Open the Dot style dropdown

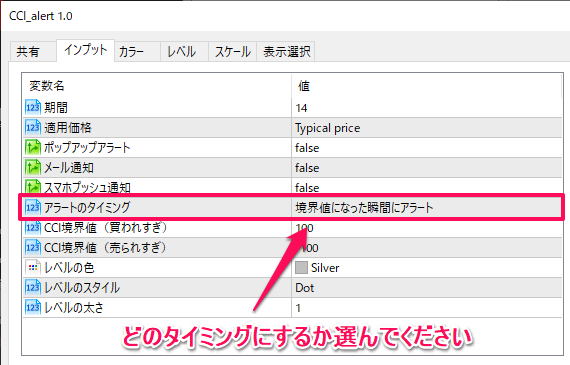426,288
